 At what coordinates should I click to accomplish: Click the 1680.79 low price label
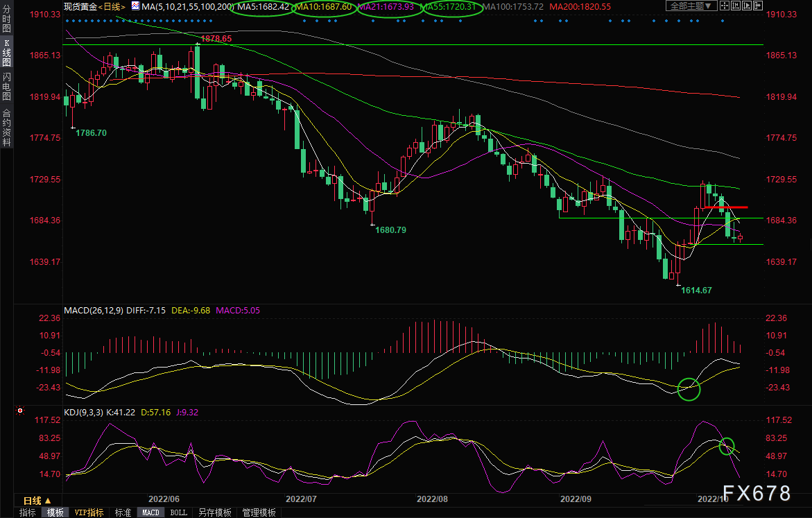pos(390,230)
